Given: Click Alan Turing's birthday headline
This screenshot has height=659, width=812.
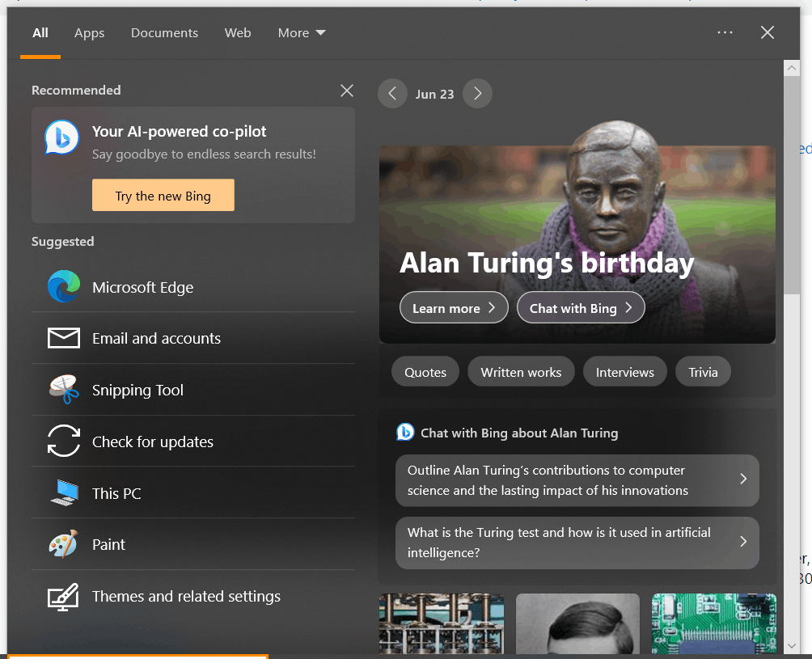Looking at the screenshot, I should click(547, 263).
